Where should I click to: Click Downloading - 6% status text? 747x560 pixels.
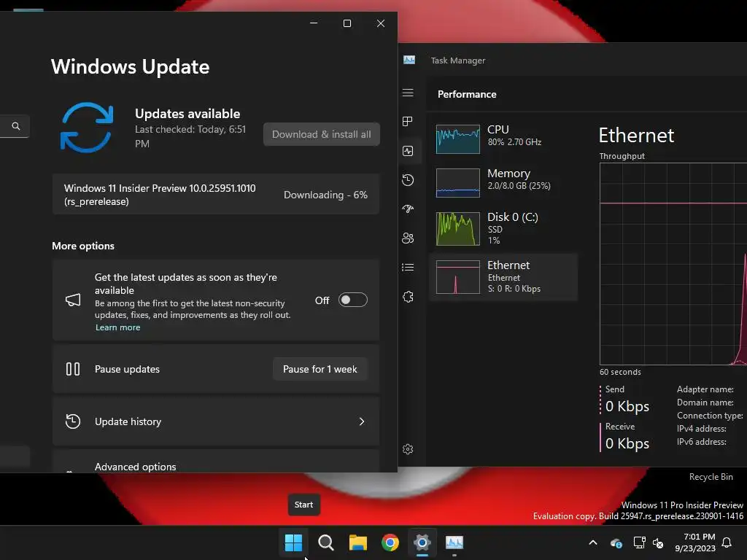[326, 195]
